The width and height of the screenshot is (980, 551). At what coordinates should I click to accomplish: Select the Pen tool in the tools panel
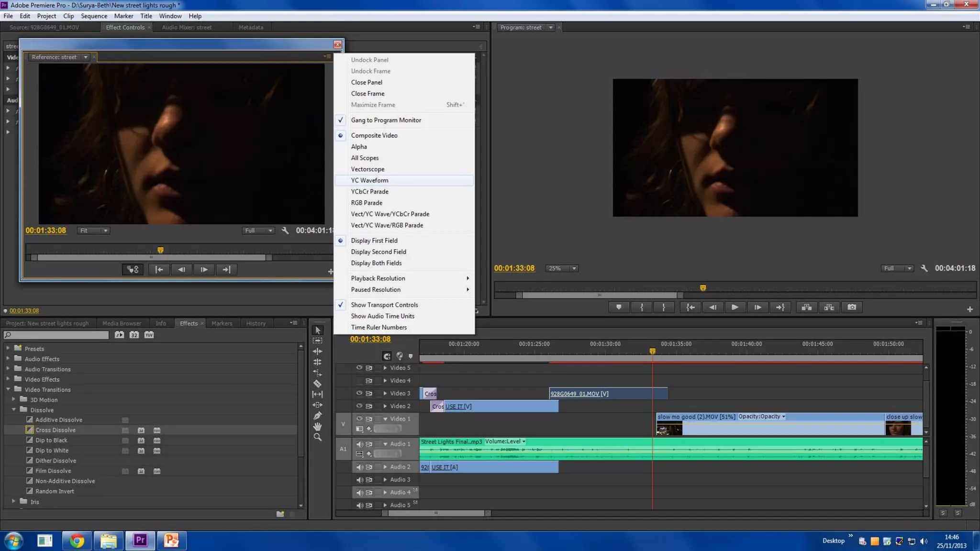(x=317, y=416)
